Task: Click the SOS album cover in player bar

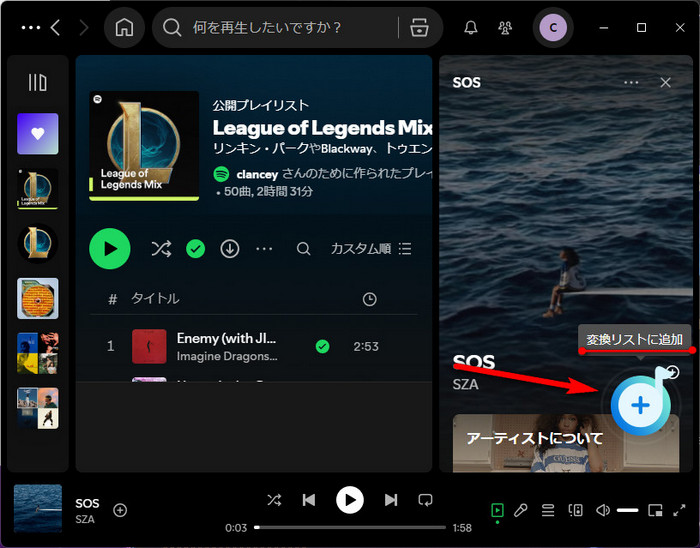Action: [x=38, y=509]
